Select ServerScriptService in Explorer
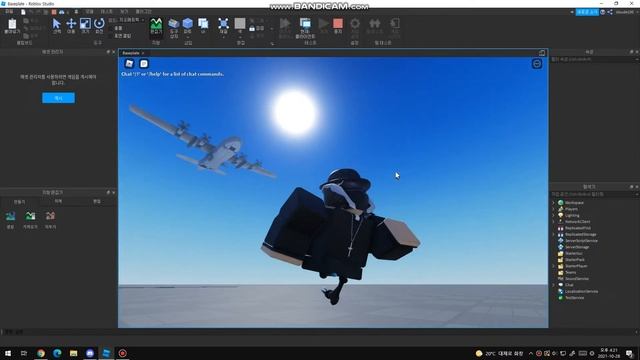 581,241
